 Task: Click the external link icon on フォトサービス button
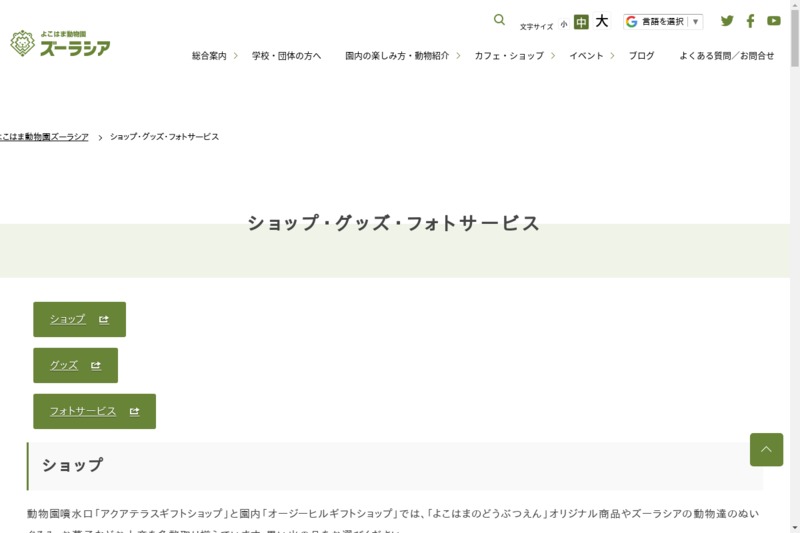tap(134, 411)
